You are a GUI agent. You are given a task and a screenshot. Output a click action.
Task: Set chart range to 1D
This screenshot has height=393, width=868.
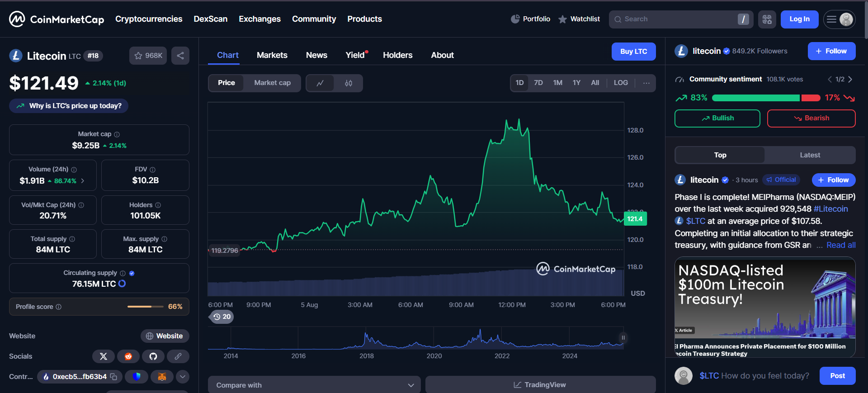pyautogui.click(x=520, y=83)
